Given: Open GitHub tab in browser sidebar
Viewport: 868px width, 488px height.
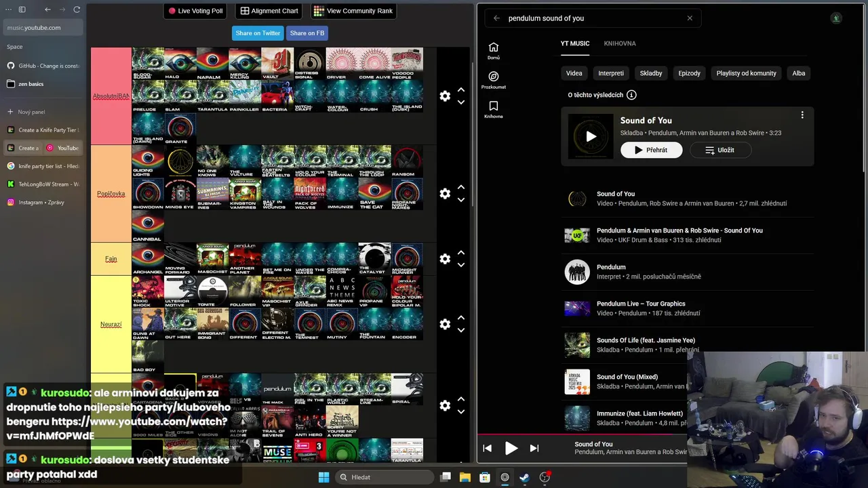Looking at the screenshot, I should click(43, 66).
